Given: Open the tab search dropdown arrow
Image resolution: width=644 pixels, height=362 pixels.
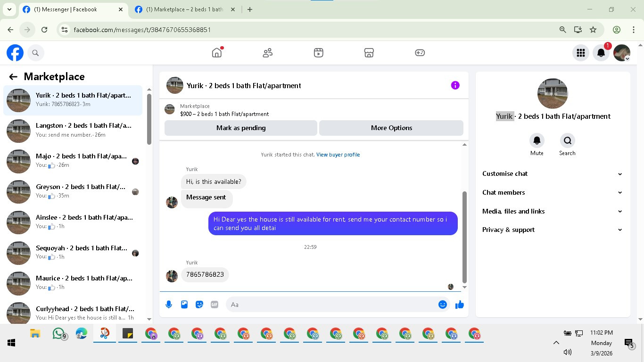Looking at the screenshot, I should [x=9, y=9].
